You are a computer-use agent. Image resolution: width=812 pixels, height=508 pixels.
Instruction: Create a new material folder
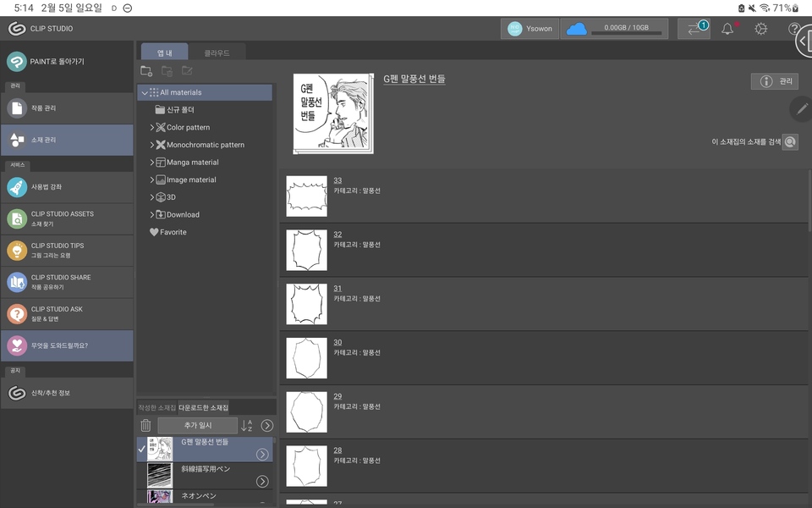(x=146, y=71)
